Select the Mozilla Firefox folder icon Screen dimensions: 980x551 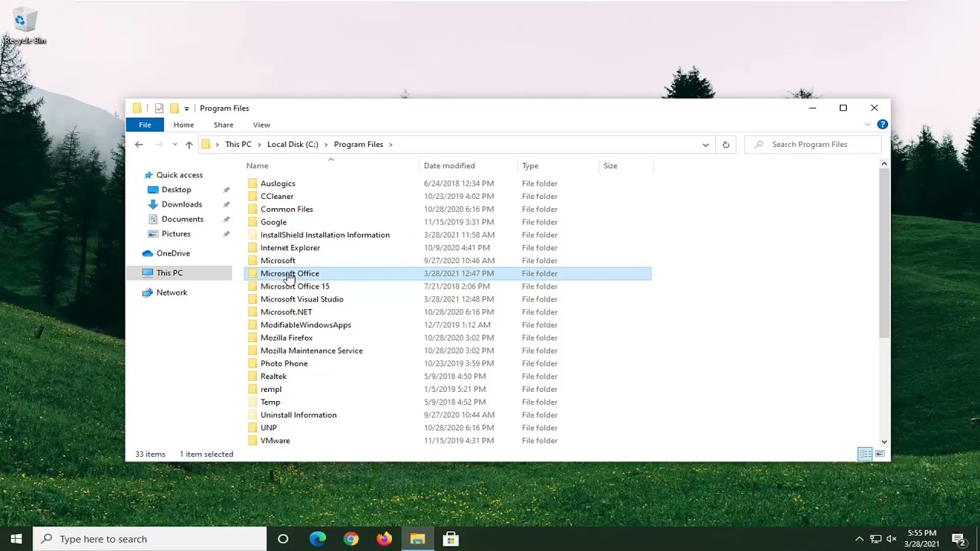253,338
